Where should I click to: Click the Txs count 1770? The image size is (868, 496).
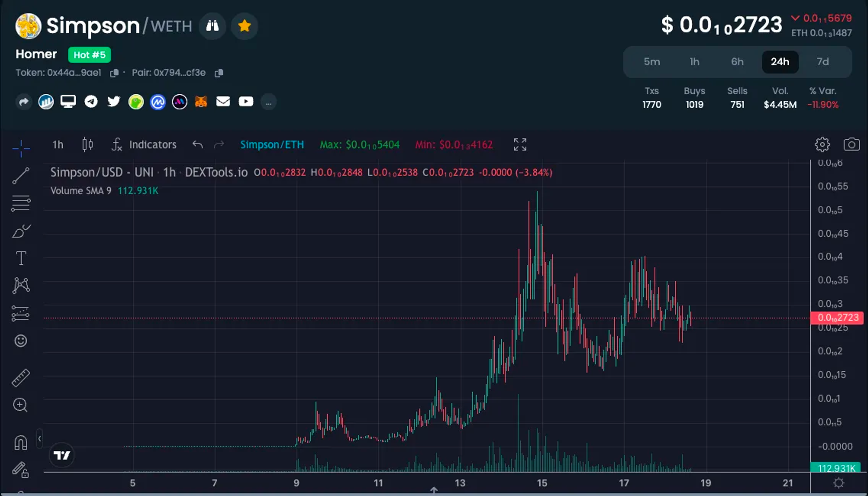652,105
